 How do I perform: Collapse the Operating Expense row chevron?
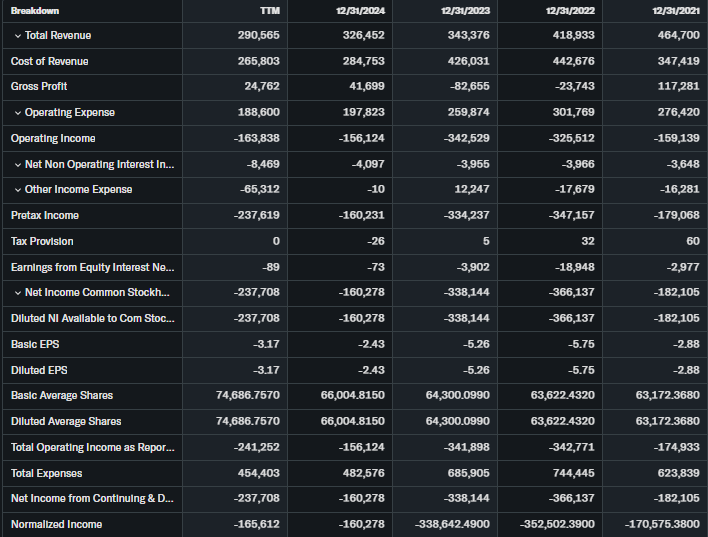[x=17, y=113]
